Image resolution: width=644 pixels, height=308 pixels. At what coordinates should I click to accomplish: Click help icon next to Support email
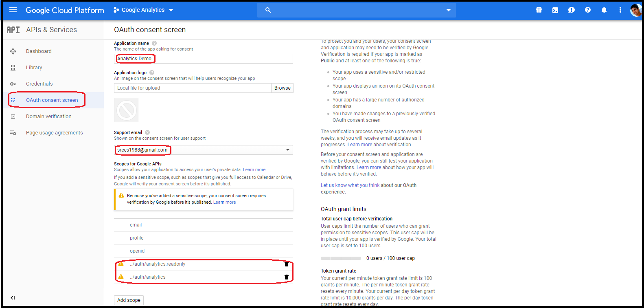147,132
